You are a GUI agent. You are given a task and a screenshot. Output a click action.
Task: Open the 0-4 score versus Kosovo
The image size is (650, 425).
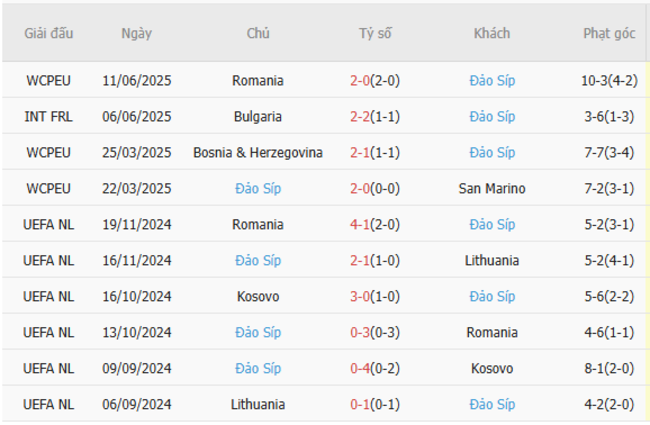point(360,369)
